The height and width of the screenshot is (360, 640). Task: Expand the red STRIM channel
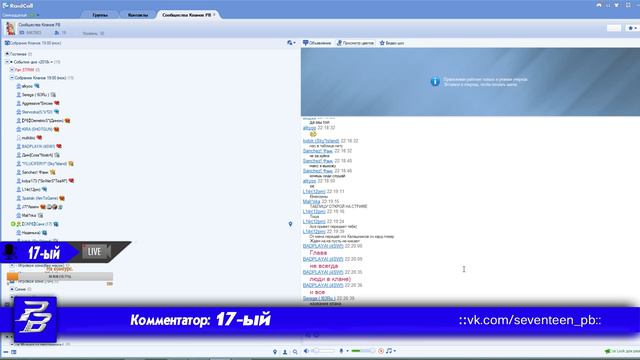click(12, 70)
